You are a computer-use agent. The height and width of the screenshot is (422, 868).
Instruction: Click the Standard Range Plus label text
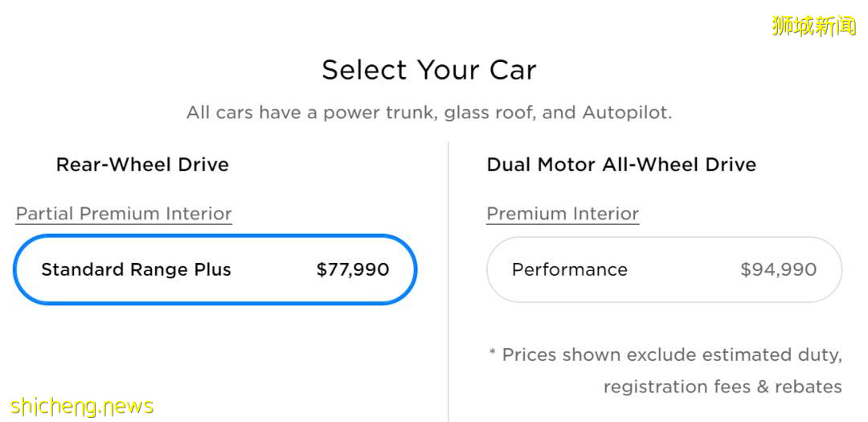(x=136, y=270)
